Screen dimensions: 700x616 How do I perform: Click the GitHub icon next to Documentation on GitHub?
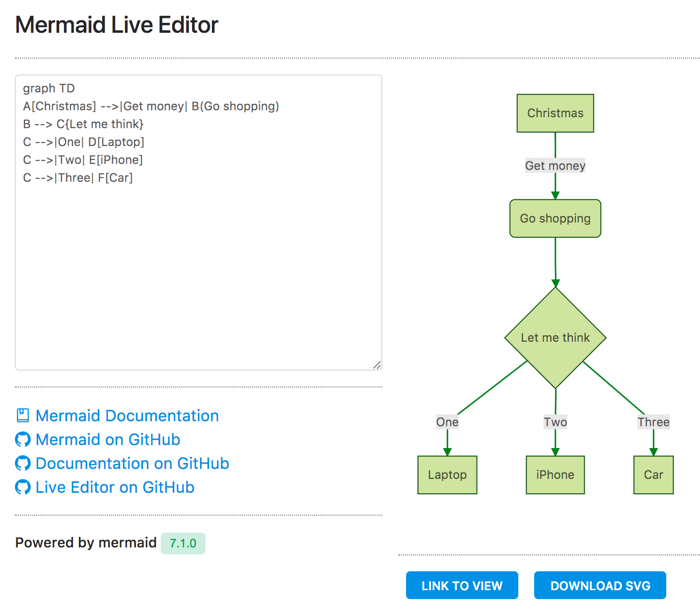pos(22,463)
